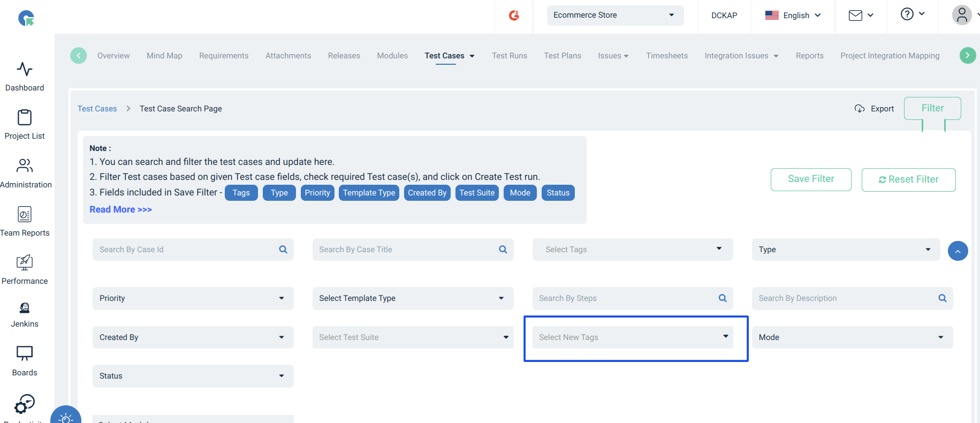Click the DCKAP organization label
Screen dimensions: 980x423
coord(724,16)
